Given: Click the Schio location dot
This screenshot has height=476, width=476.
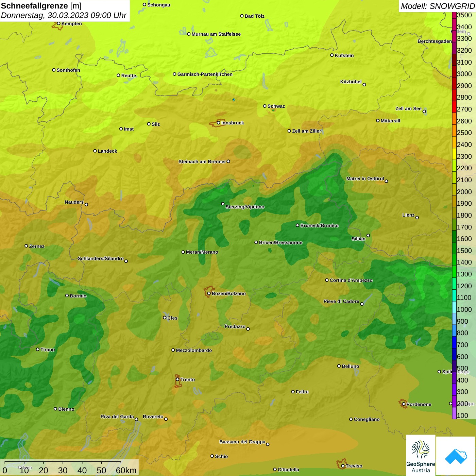Looking at the screenshot, I should pyautogui.click(x=212, y=456).
